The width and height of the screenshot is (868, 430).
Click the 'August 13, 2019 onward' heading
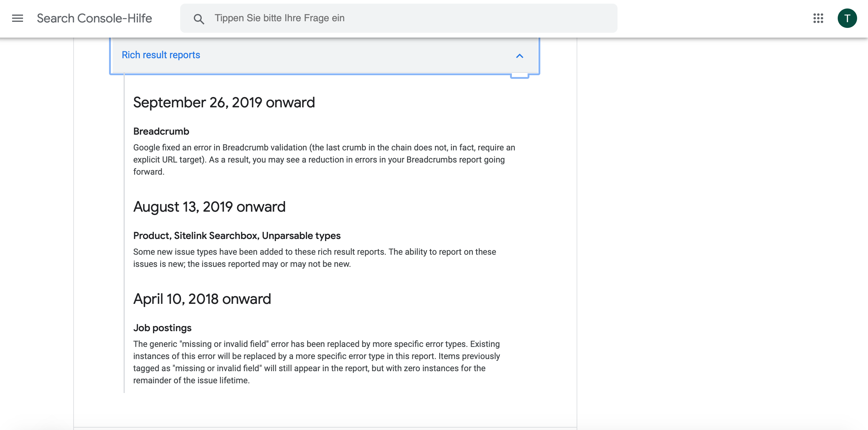click(x=209, y=207)
